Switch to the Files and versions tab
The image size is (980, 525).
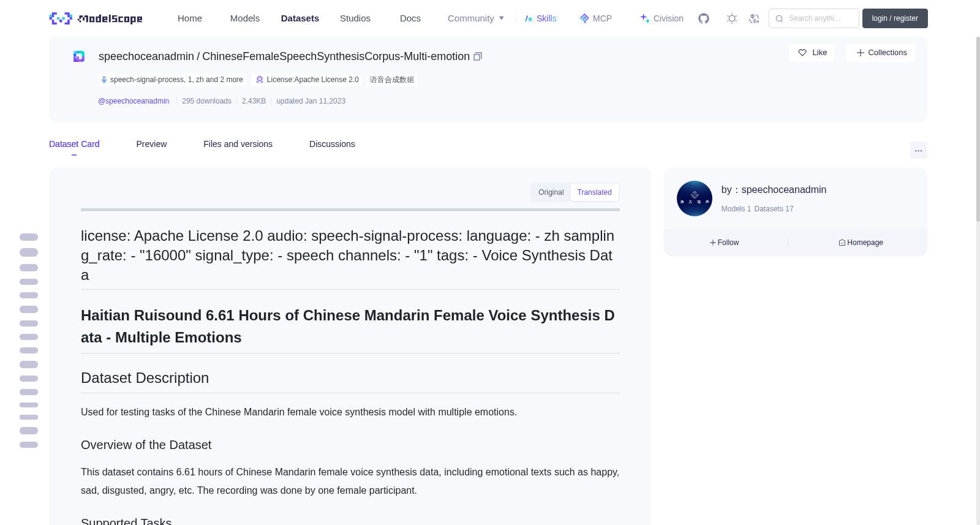tap(238, 144)
